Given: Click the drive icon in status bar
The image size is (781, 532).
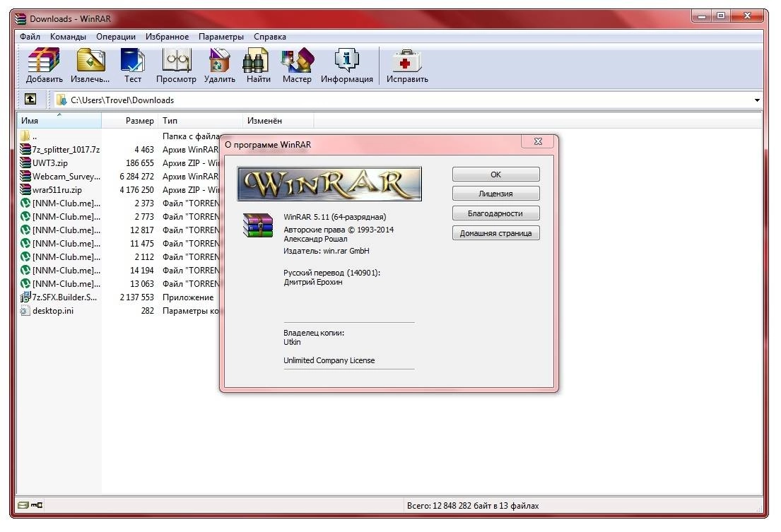Looking at the screenshot, I should tap(23, 505).
